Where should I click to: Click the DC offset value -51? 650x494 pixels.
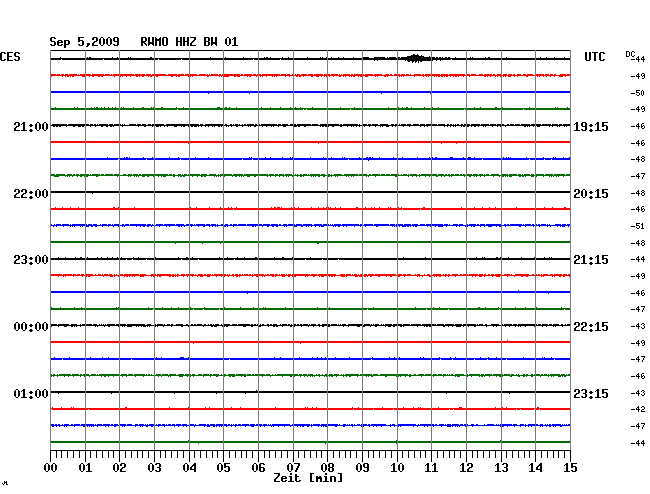click(638, 226)
